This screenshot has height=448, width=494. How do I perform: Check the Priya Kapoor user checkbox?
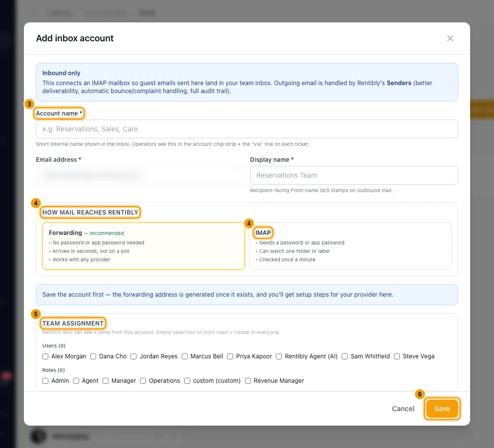point(230,356)
